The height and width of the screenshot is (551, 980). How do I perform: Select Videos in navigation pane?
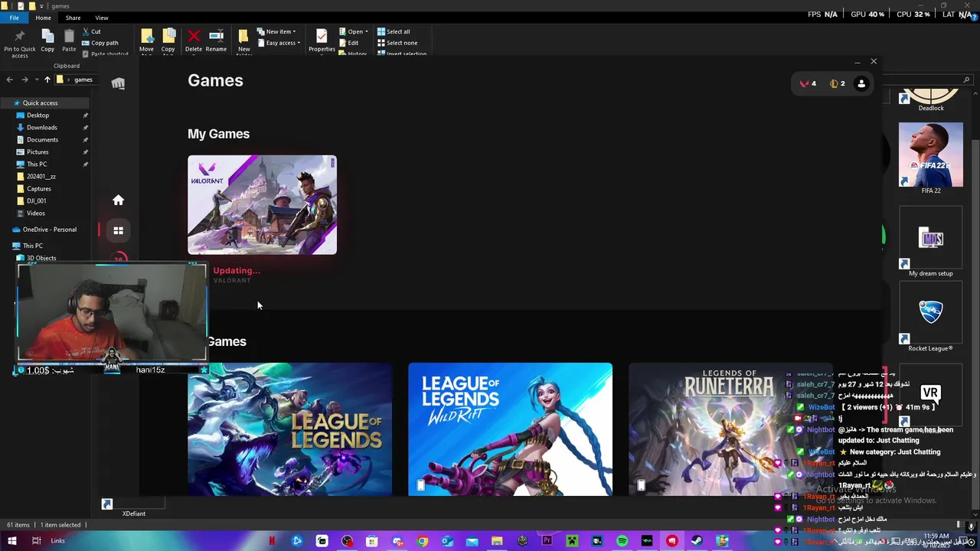click(x=35, y=213)
